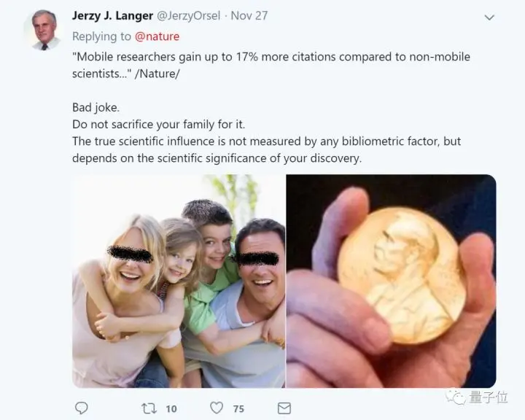This screenshot has width=525, height=420.
Task: Click the reply speech bubble icon
Action: pos(82,408)
